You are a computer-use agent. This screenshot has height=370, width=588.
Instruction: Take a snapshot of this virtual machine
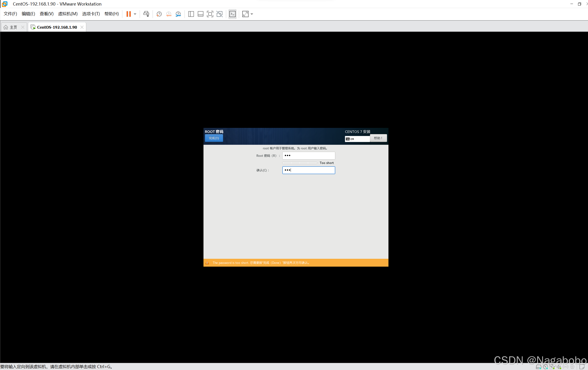[x=159, y=14]
